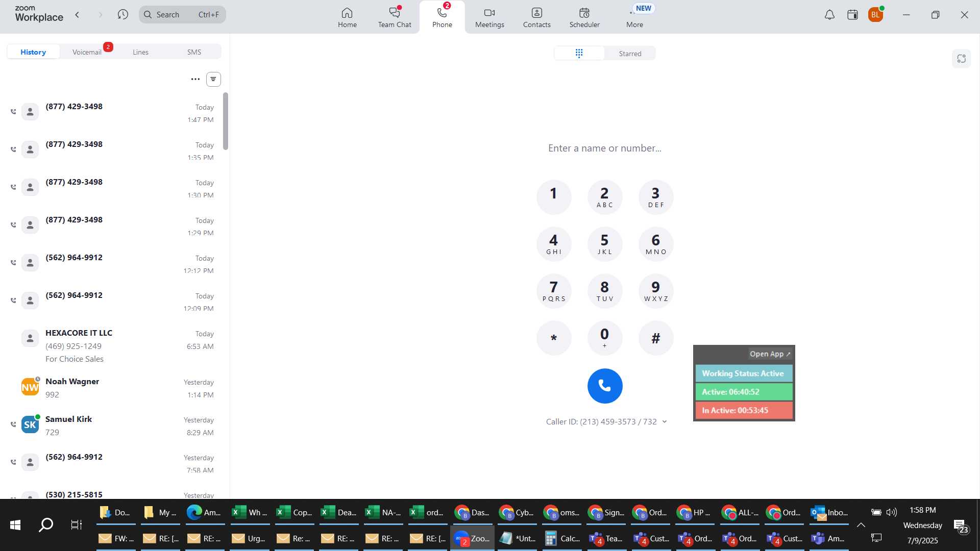Switch to the Lines tab
Screen dimensions: 980x551
(x=140, y=52)
